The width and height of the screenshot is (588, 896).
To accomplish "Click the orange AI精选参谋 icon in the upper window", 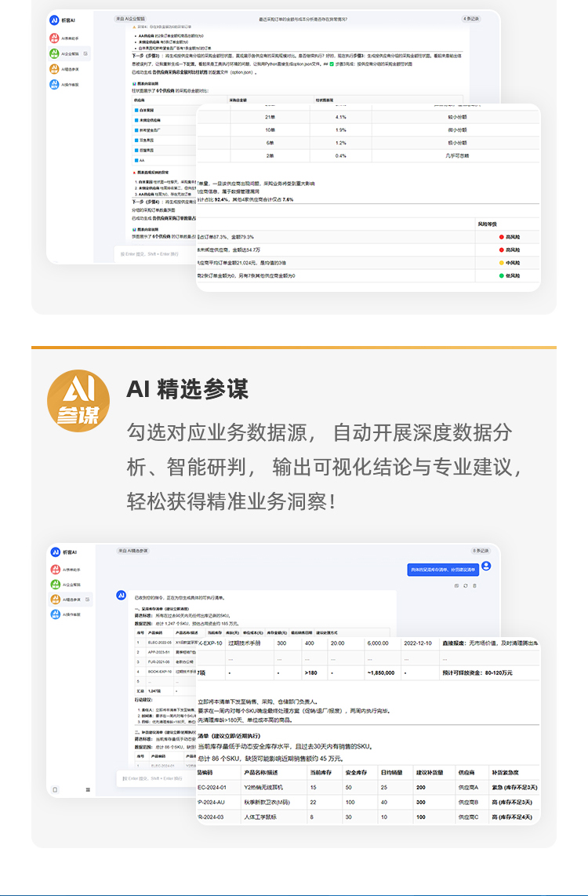I will (x=55, y=69).
